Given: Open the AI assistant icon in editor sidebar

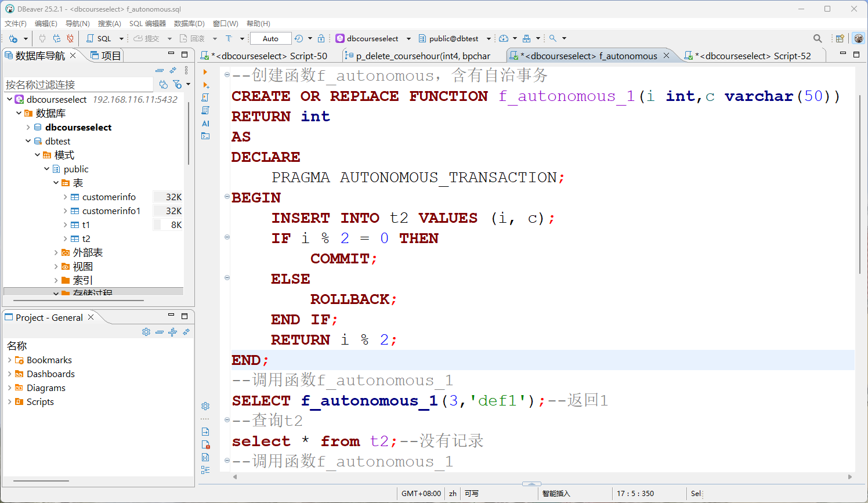Looking at the screenshot, I should (x=205, y=123).
